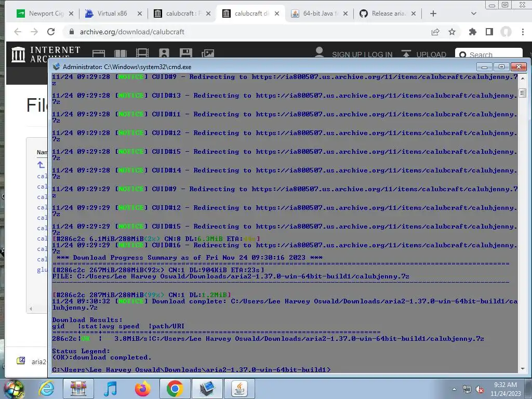Toggle the browser side panel
This screenshot has width=532, height=399.
[489, 32]
